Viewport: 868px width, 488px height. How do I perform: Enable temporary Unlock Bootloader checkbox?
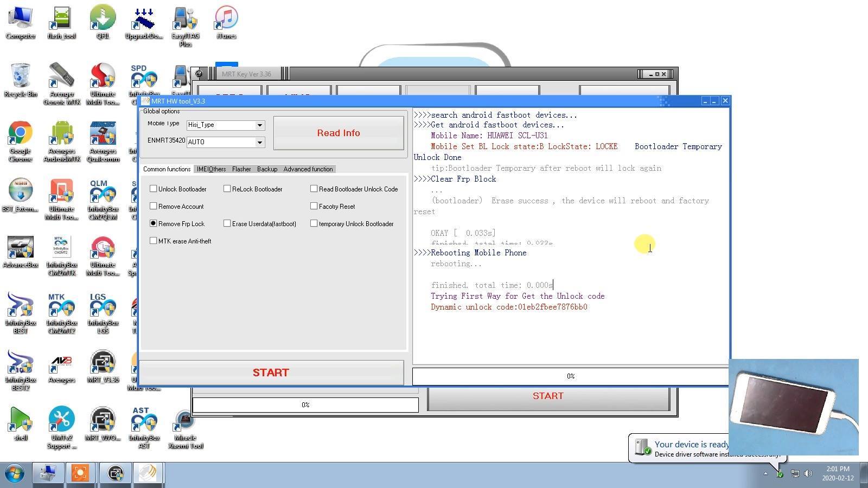tap(314, 223)
